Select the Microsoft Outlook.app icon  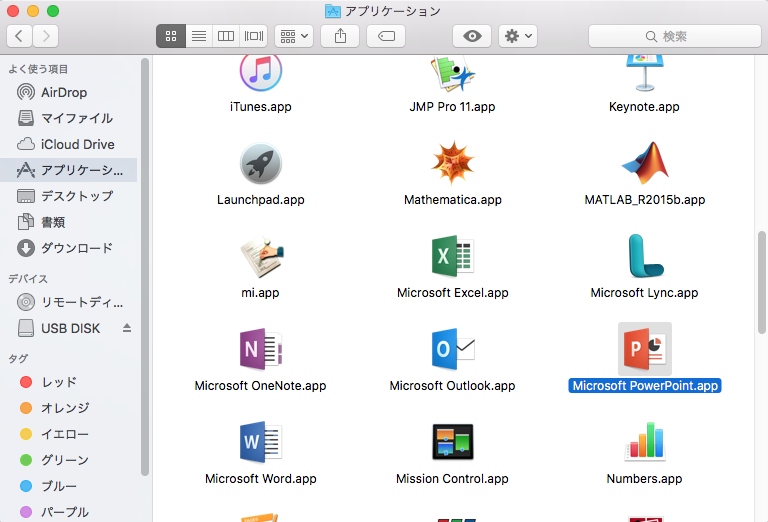(x=453, y=349)
